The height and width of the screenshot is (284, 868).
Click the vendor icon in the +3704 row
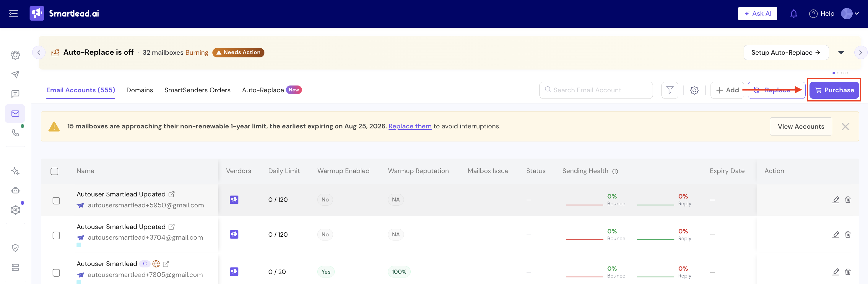point(234,234)
